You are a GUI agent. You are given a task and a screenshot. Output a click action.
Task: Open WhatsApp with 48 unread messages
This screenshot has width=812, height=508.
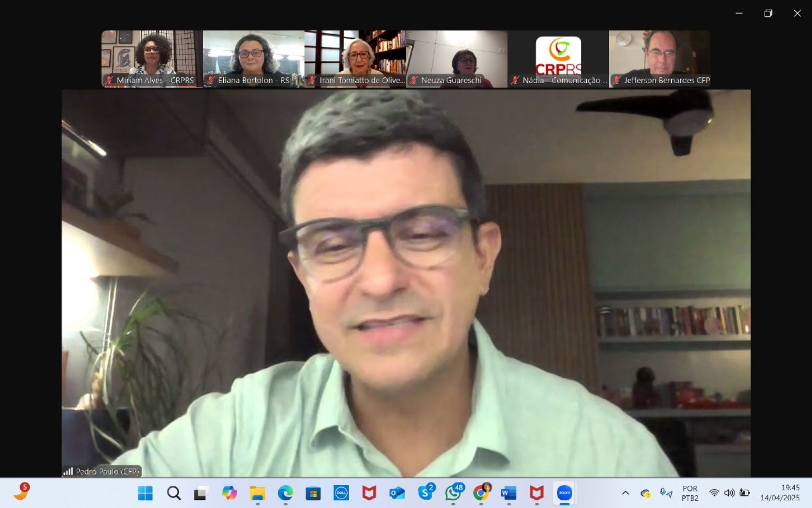tap(454, 492)
